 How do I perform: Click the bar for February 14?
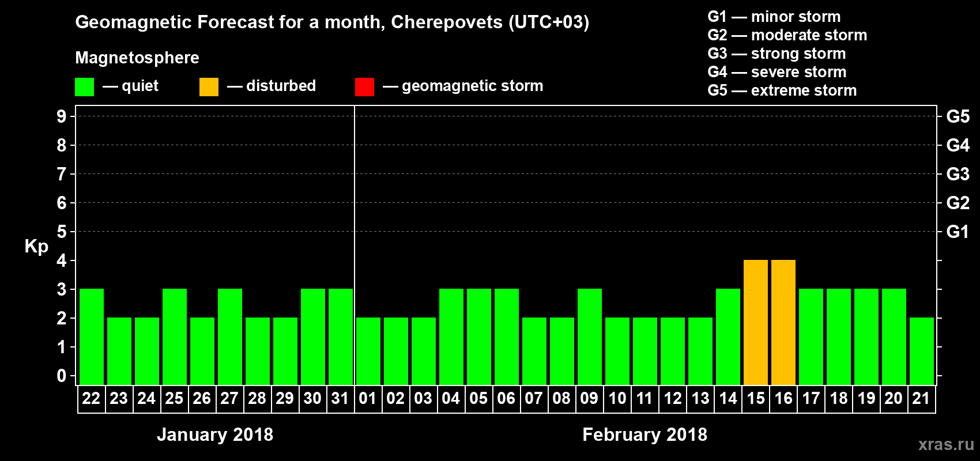[x=728, y=337]
